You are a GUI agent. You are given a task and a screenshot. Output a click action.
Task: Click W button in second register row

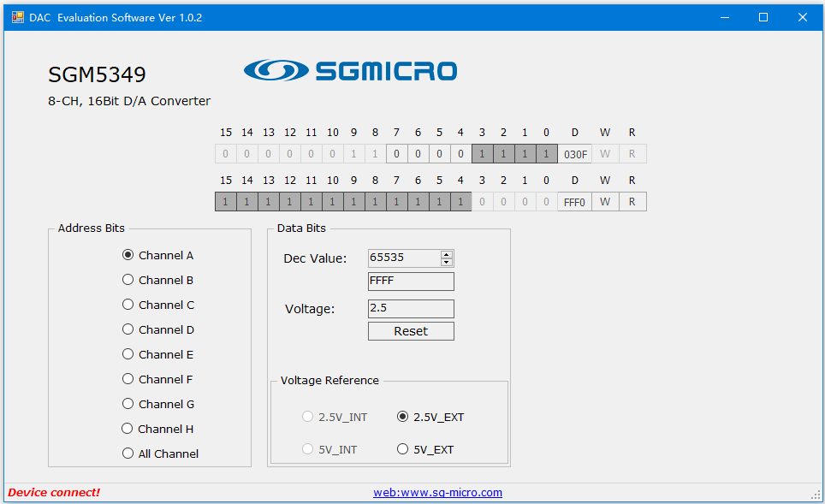pyautogui.click(x=605, y=201)
